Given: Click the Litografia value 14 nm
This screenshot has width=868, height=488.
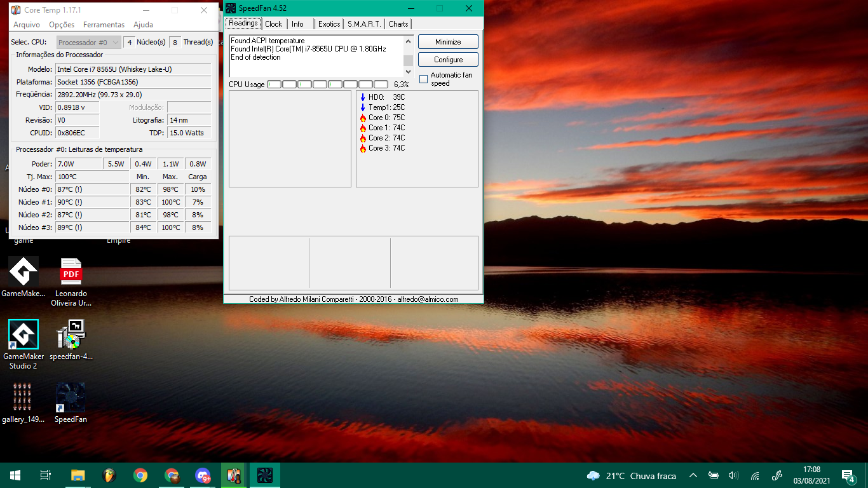Looking at the screenshot, I should pyautogui.click(x=189, y=120).
